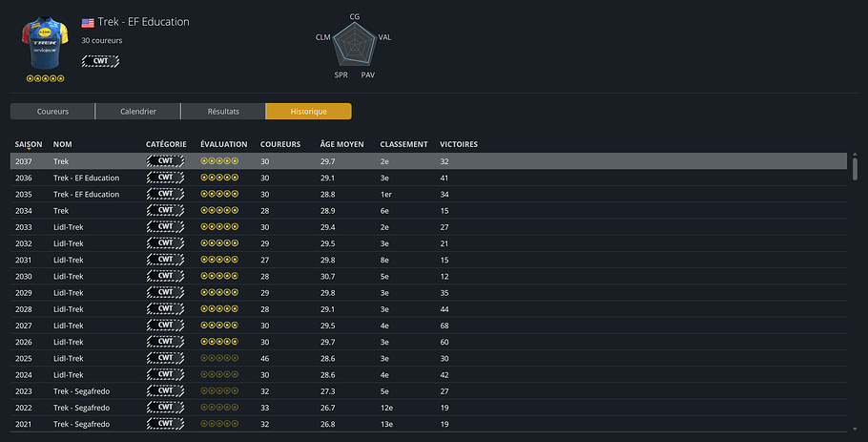Sort by the SAISON column header
868x442 pixels.
click(29, 144)
